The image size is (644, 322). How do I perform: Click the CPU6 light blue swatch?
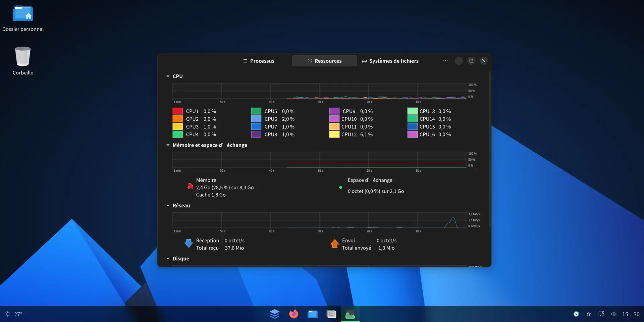click(256, 119)
